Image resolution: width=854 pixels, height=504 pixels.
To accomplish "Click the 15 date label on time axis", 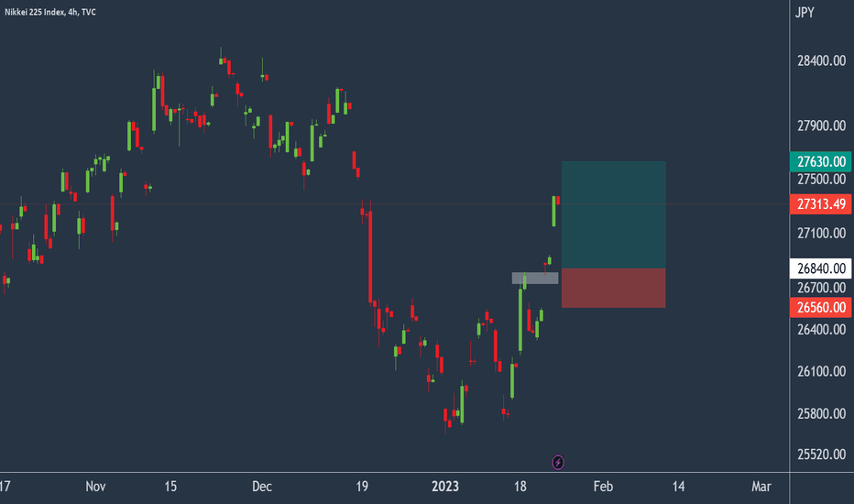I will coord(170,487).
